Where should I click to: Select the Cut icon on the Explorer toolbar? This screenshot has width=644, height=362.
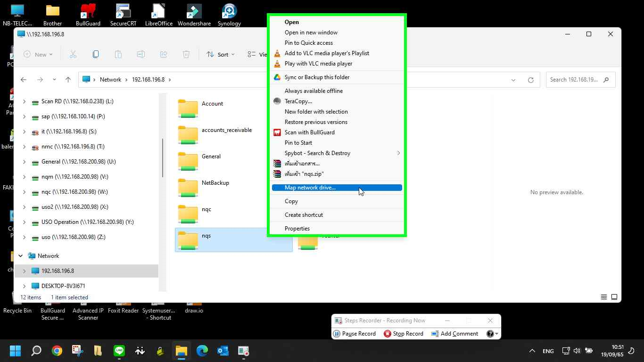[x=73, y=54]
